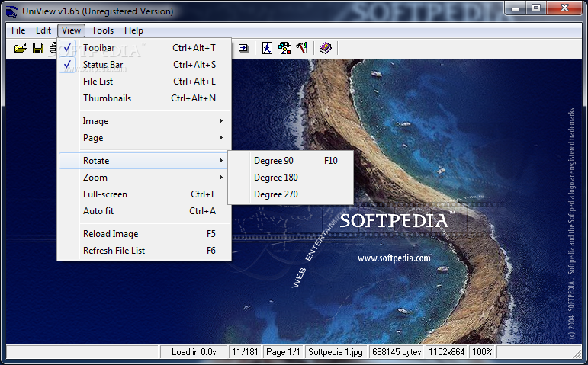The image size is (588, 365).
Task: Click Load in 0.0s status field
Action: (x=194, y=352)
